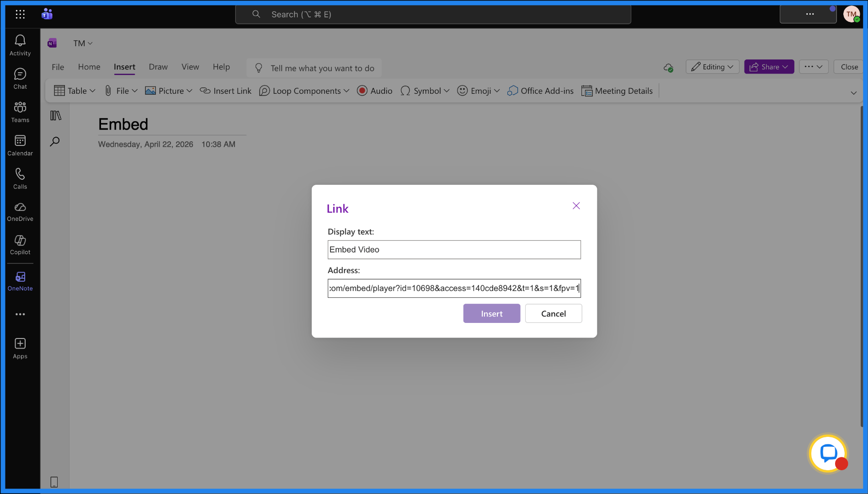Open OneNote page search magnifier
Screen dimensions: 868x494
[x=55, y=141]
